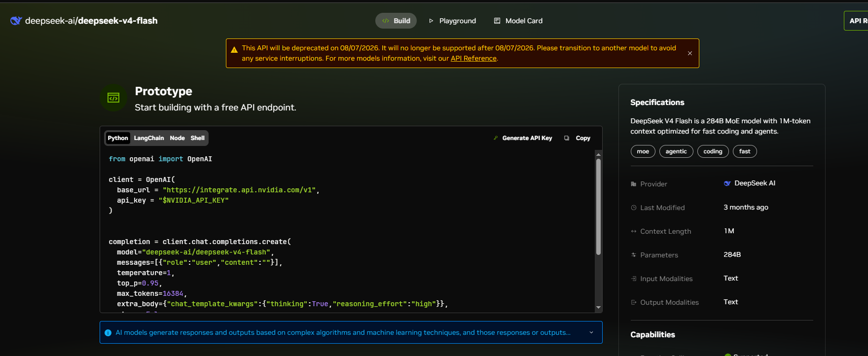The height and width of the screenshot is (356, 868).
Task: Click the blue info icon in disclaimer
Action: 108,333
